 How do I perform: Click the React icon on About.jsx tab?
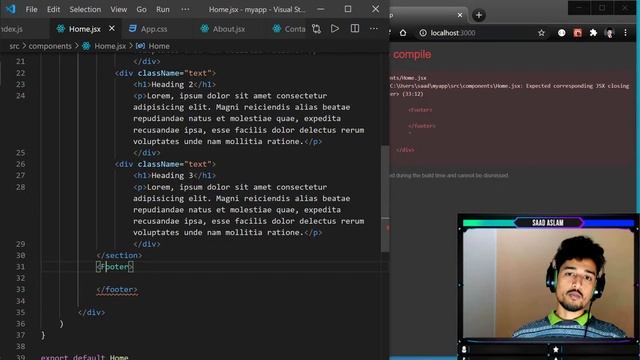coord(204,29)
